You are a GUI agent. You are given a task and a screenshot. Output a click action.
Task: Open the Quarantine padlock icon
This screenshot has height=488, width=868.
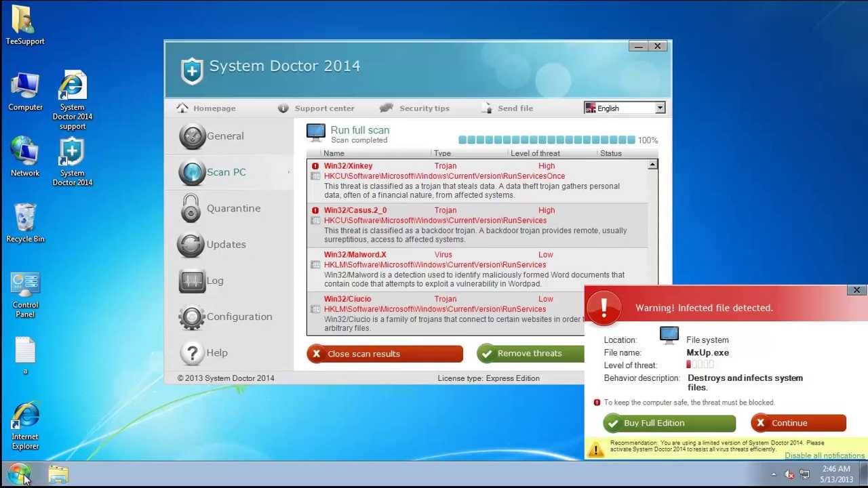pos(191,208)
